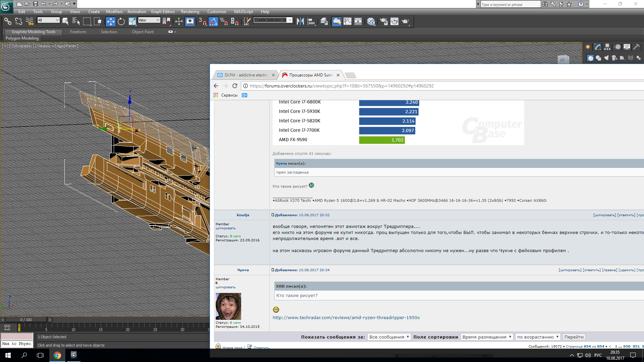Open the Modify command panel tab
This screenshot has height=362, width=644.
point(597,47)
